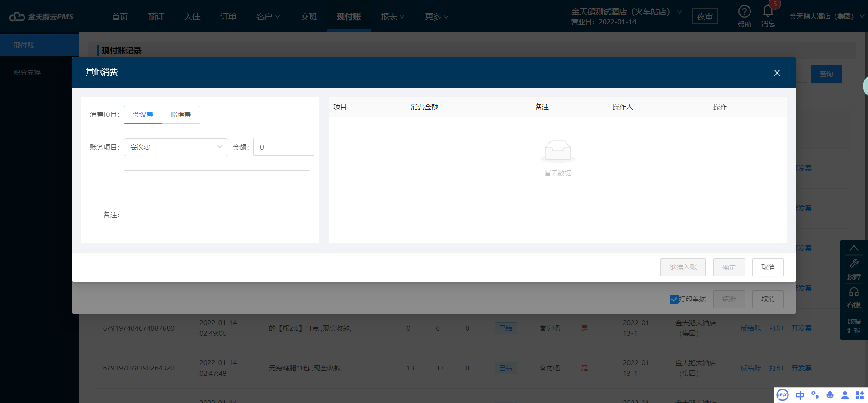Image resolution: width=868 pixels, height=403 pixels.
Task: Click the 已结 status tag for order 679197404674887680
Action: (505, 328)
